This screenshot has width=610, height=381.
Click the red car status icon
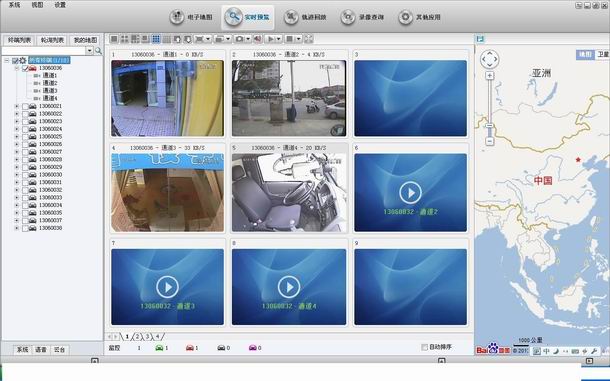tap(190, 348)
